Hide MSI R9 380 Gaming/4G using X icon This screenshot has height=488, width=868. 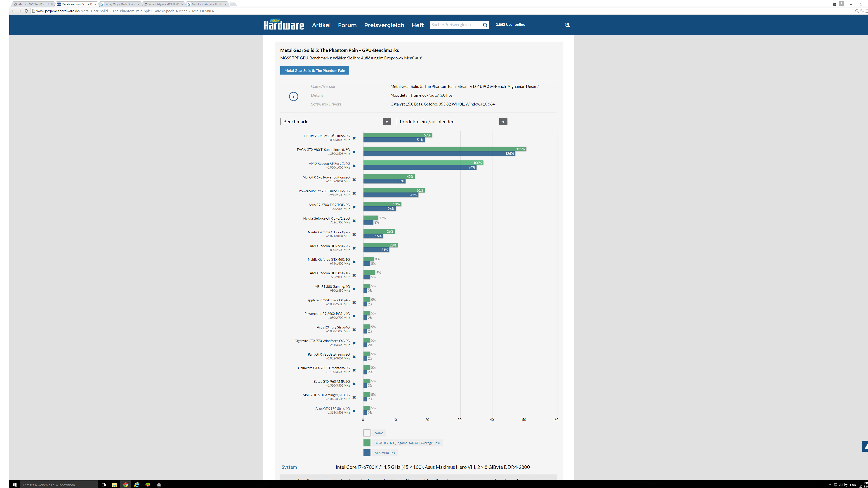[354, 289]
